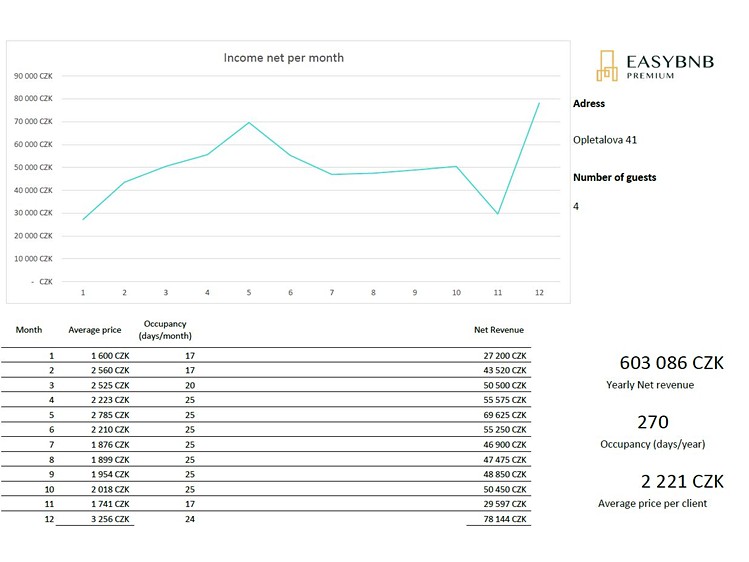Select average price cell '1 954 CZK'
Screen dimensions: 749x562
point(110,474)
